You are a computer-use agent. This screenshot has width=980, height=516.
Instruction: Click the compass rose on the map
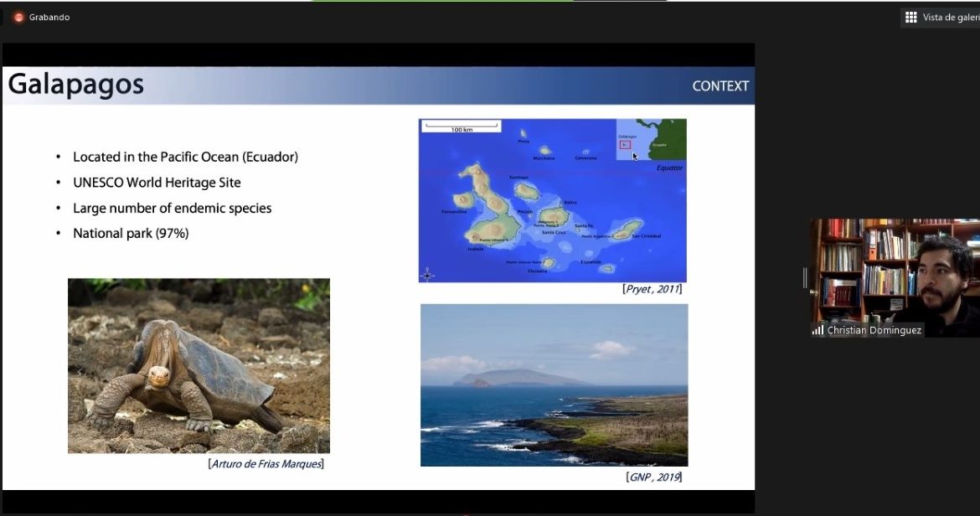tap(428, 274)
